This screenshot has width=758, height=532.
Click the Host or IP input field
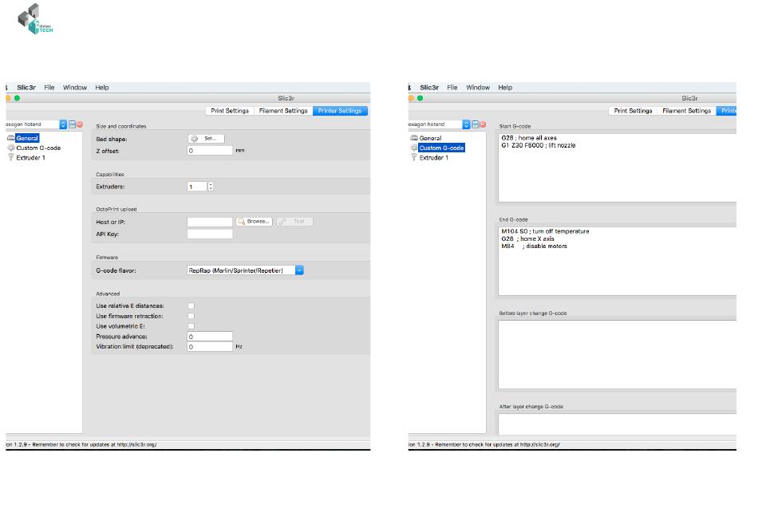(210, 222)
